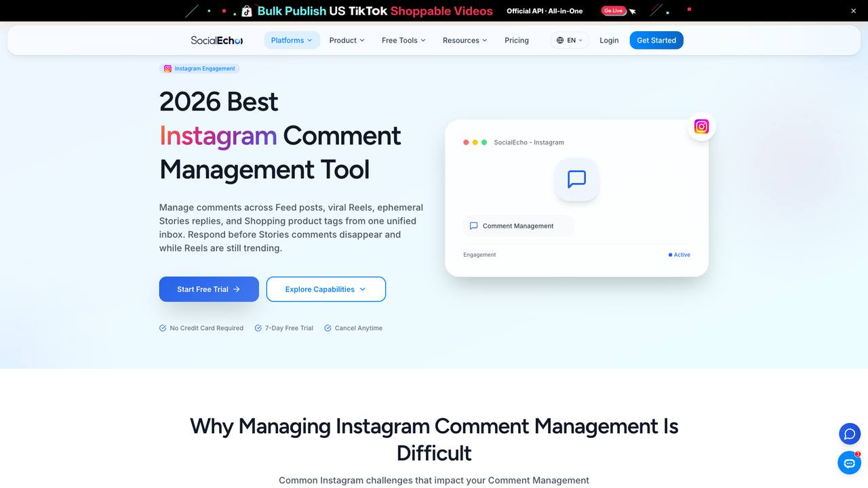
Task: Expand the Product dropdown
Action: click(x=347, y=41)
